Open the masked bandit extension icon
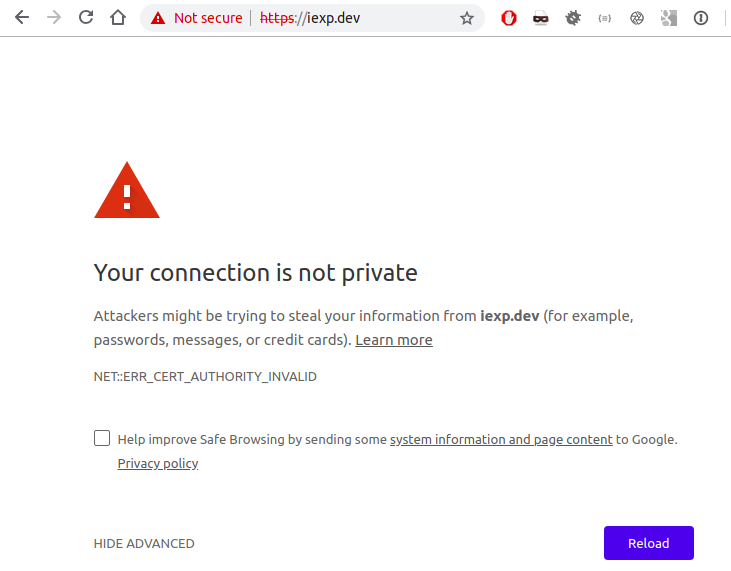 click(541, 18)
